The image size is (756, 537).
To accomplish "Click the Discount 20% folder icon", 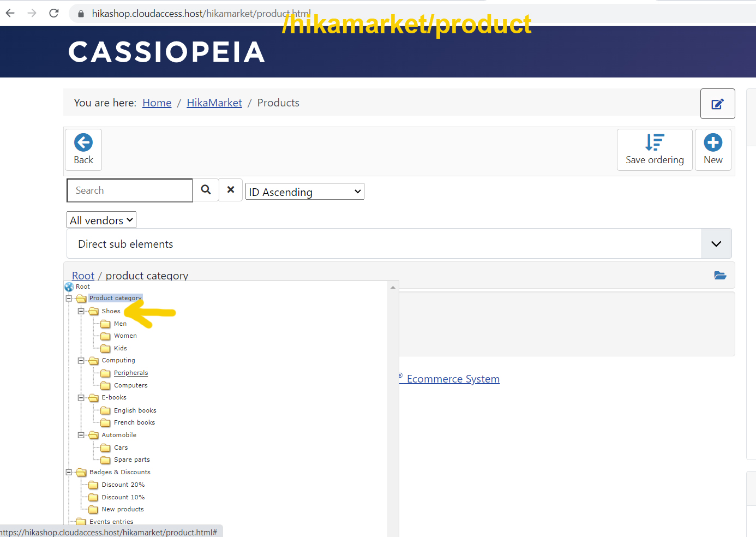I will [x=93, y=485].
